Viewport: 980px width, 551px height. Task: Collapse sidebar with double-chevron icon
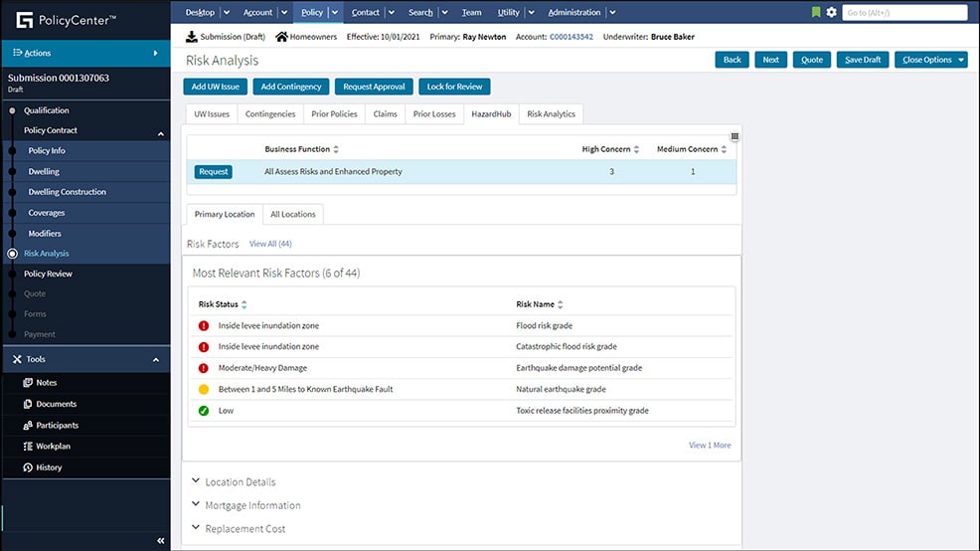tap(161, 540)
